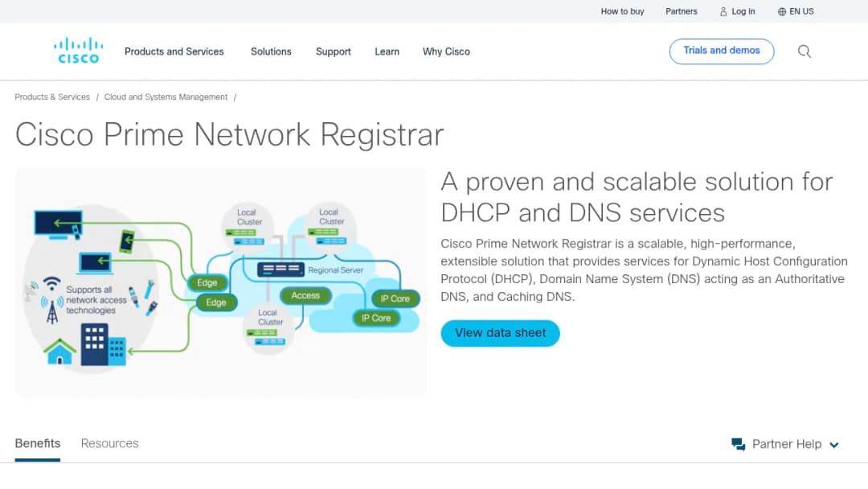Viewport: 868px width, 489px height.
Task: Click the Log in link
Action: point(743,11)
